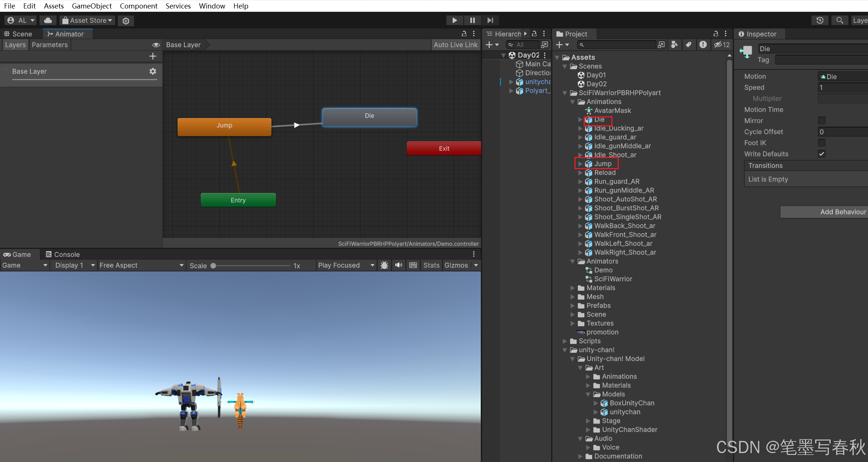This screenshot has height=462, width=868.
Task: Enable the Mirror checkbox
Action: (x=821, y=121)
